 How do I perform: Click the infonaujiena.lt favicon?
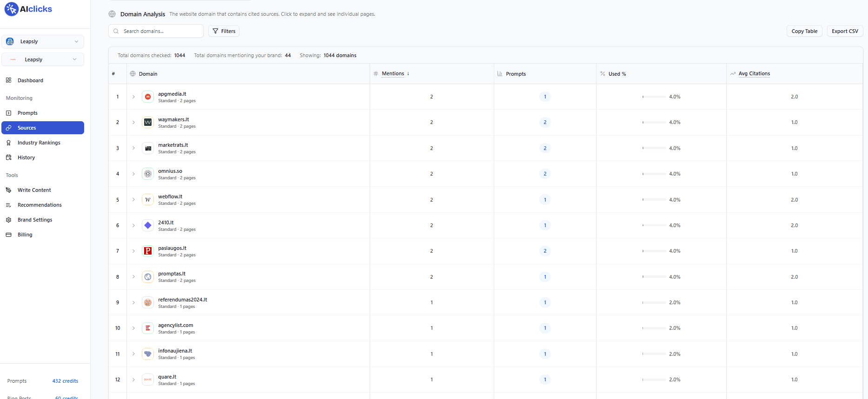148,354
